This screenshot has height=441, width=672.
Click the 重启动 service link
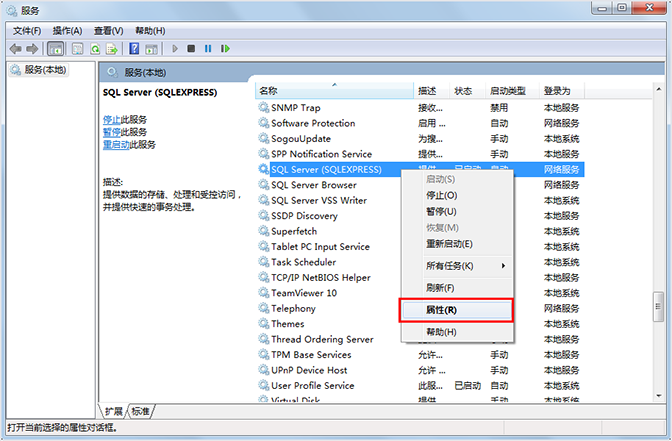116,144
